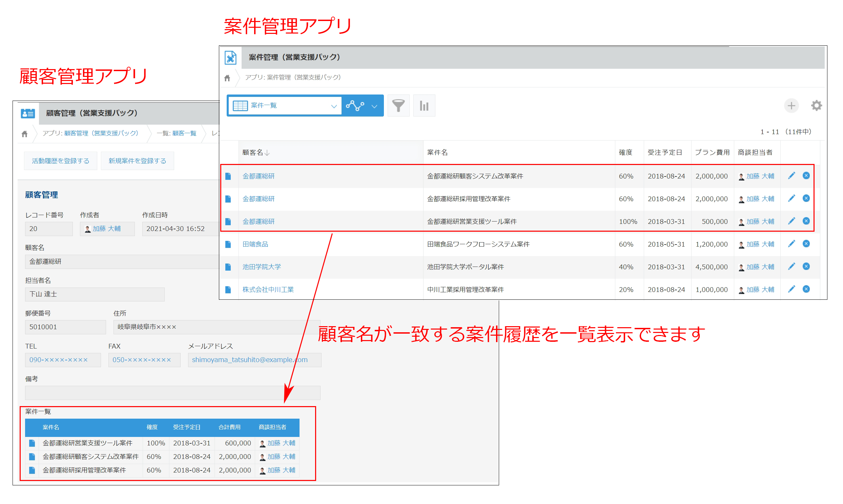Edit the 田端食品 row with the pencil icon
Viewport: 843px width, 504px height.
(x=792, y=244)
